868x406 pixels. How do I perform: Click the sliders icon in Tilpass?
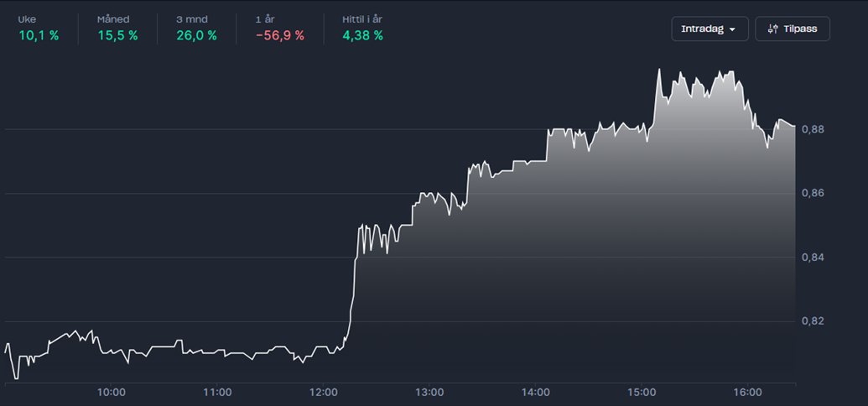coord(773,29)
